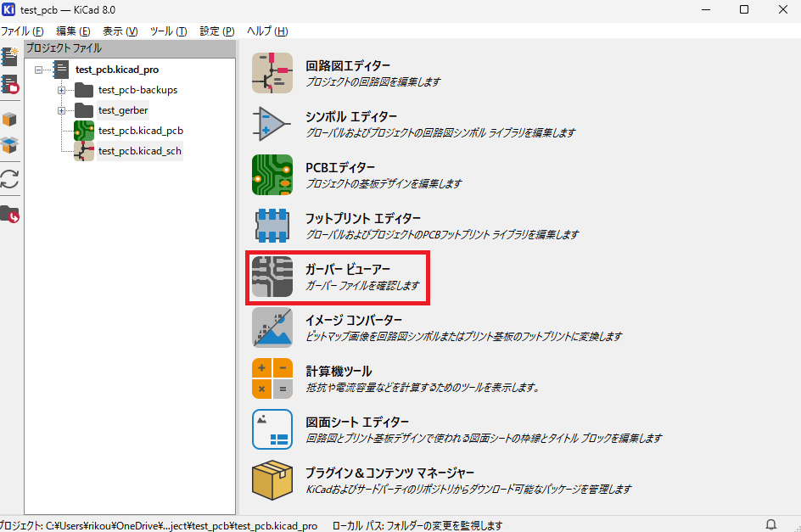The image size is (801, 532).
Task: Click the test_pcb.kicad_pro project file icon
Action: point(61,70)
